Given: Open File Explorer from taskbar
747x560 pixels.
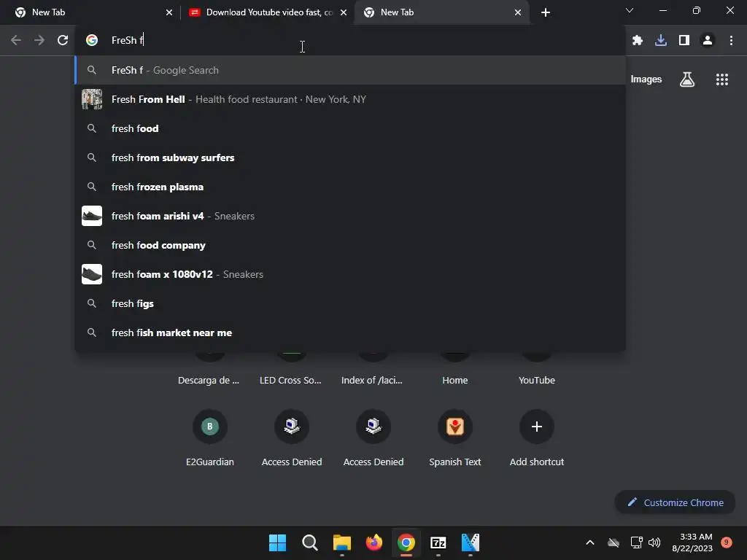Looking at the screenshot, I should click(x=341, y=542).
